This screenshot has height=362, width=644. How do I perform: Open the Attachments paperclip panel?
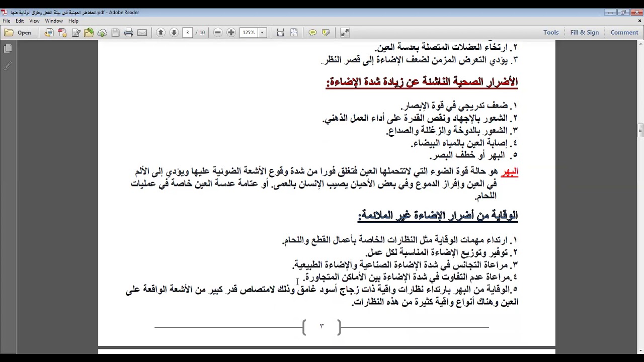8,66
